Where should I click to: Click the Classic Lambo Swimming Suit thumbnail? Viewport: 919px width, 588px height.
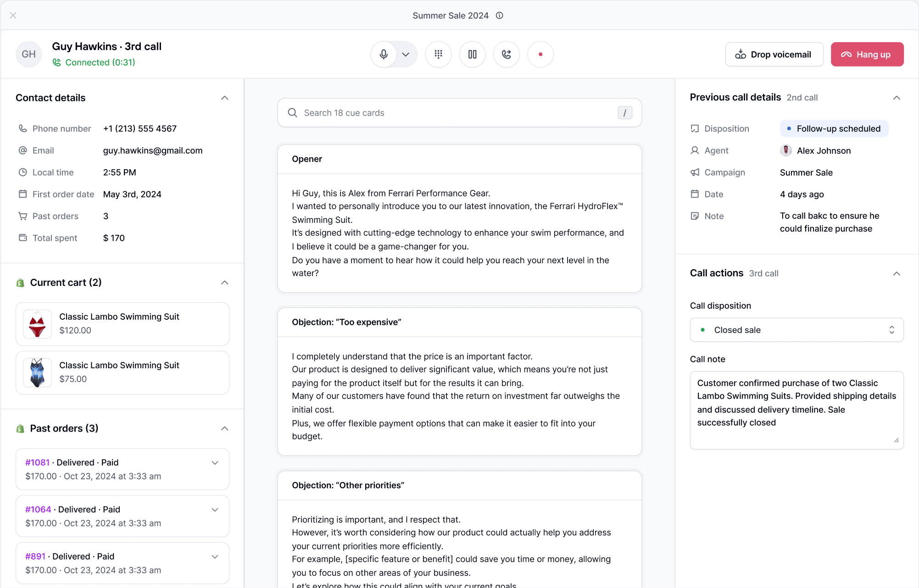[37, 324]
